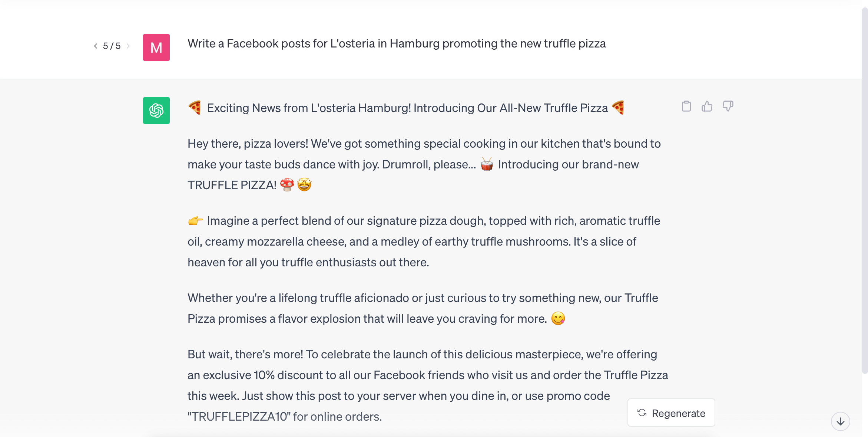Rate the truffle pizza response with thumbs up
This screenshot has height=437, width=868.
coord(707,106)
